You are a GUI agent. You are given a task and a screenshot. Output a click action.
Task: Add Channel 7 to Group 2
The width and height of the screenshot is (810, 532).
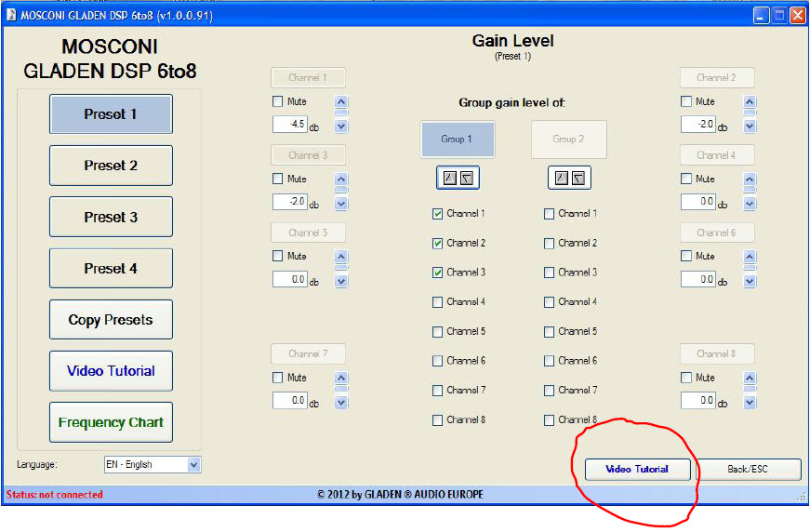pos(549,391)
